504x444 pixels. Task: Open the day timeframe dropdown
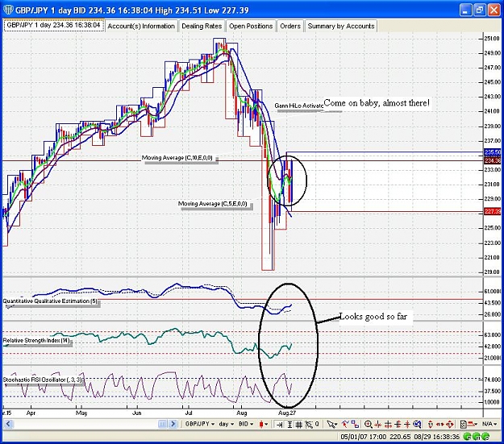(227, 424)
